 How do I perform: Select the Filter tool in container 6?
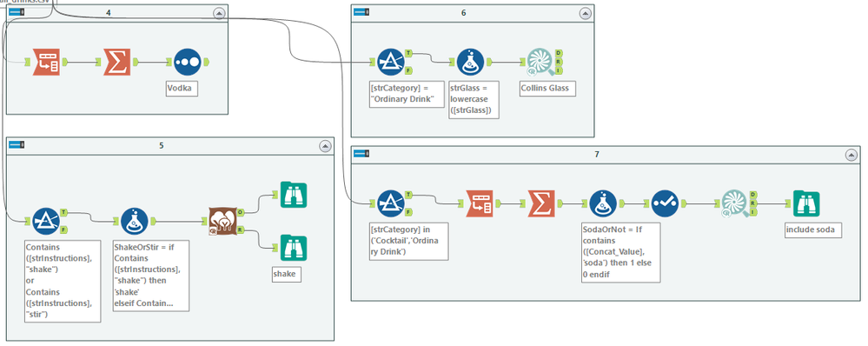391,62
